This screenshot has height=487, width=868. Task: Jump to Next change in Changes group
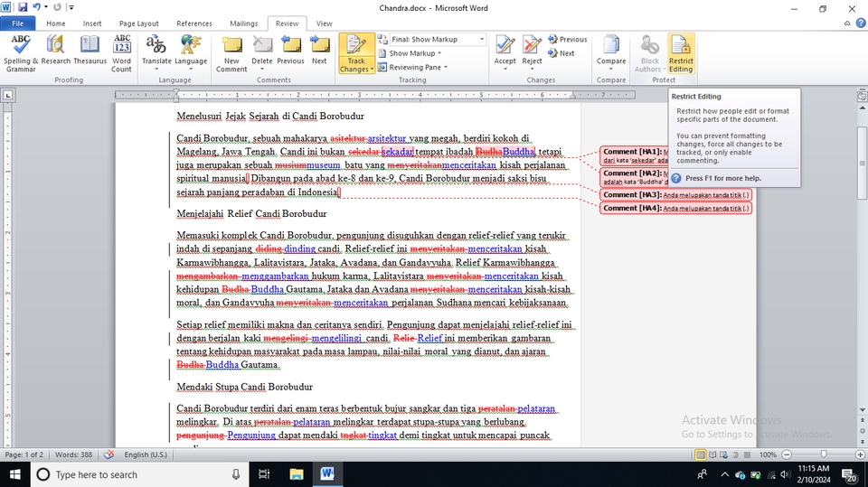tap(561, 53)
